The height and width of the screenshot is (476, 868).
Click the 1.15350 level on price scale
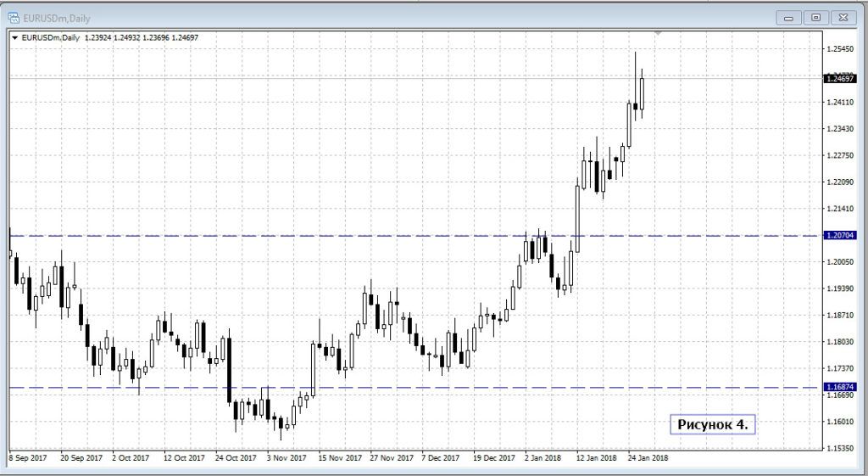839,448
